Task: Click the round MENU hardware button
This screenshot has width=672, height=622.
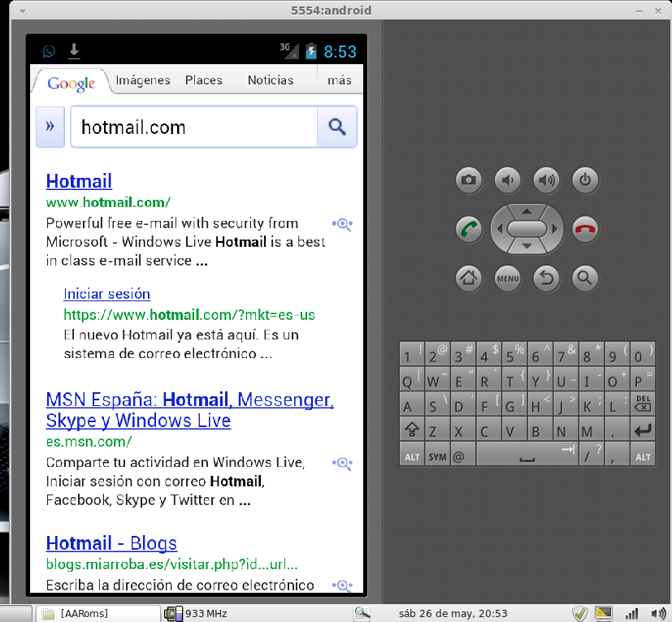Action: pyautogui.click(x=507, y=279)
